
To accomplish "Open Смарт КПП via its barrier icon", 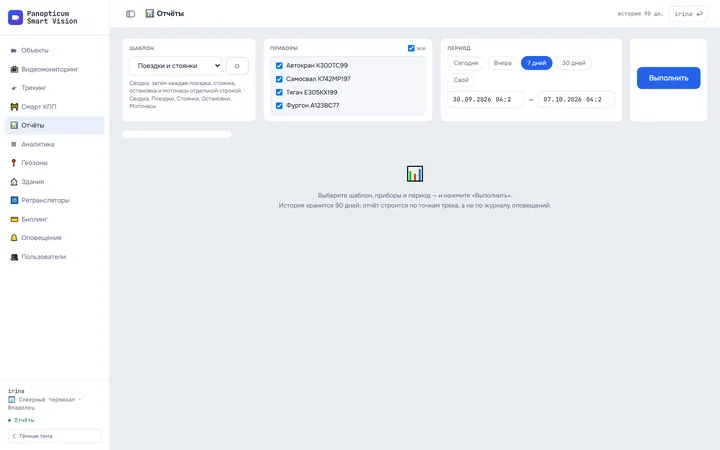I will pyautogui.click(x=14, y=107).
